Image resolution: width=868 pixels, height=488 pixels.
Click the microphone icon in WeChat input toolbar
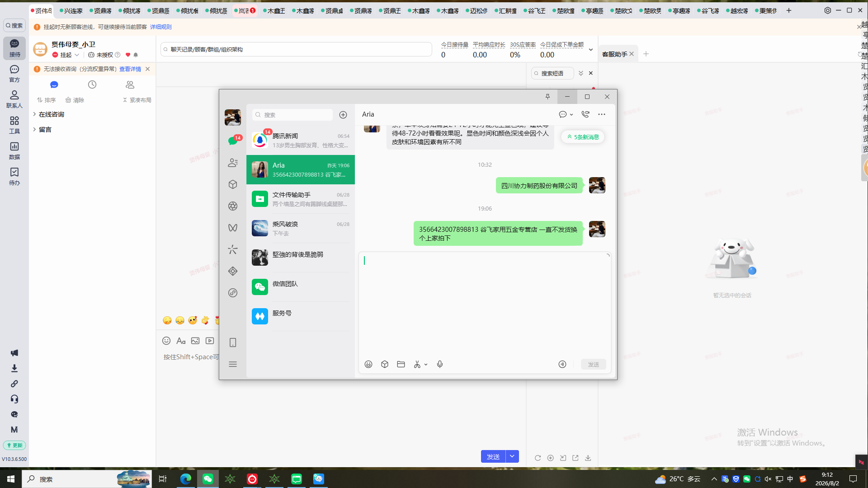click(x=440, y=364)
